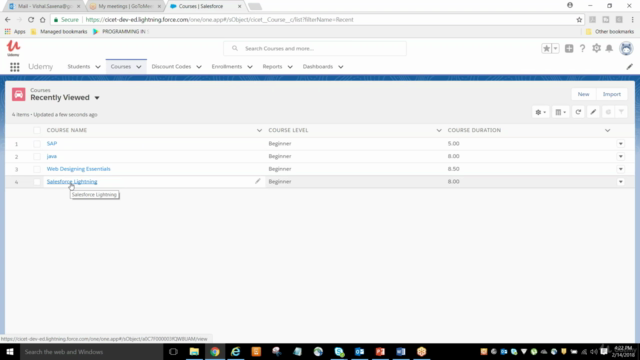Go to the browser Home icon
The height and width of the screenshot is (360, 640).
[x=42, y=20]
